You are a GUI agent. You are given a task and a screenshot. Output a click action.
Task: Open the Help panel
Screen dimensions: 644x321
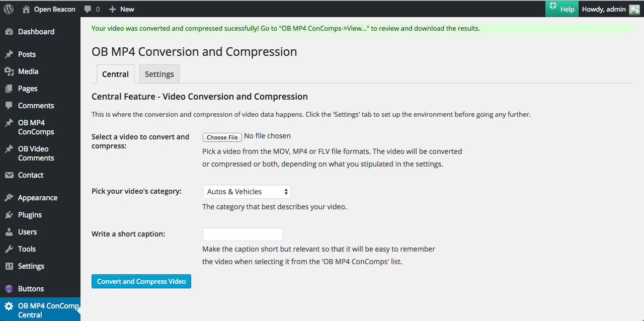point(561,9)
